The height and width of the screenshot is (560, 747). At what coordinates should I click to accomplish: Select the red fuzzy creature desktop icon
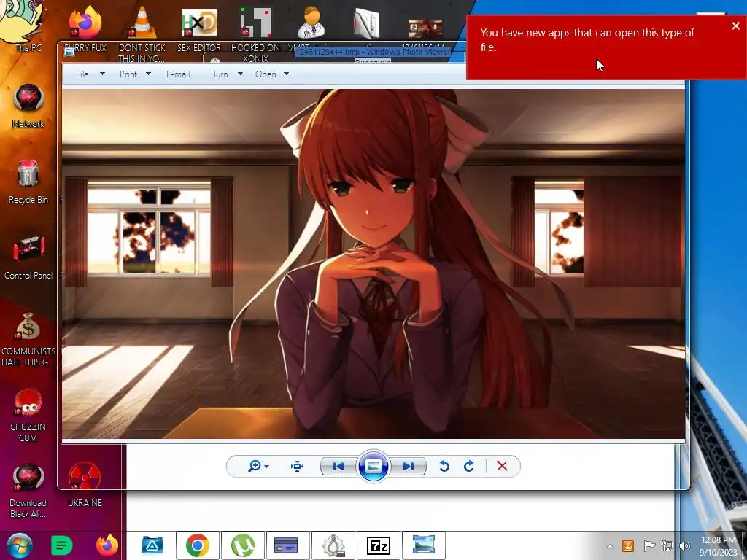tap(28, 415)
